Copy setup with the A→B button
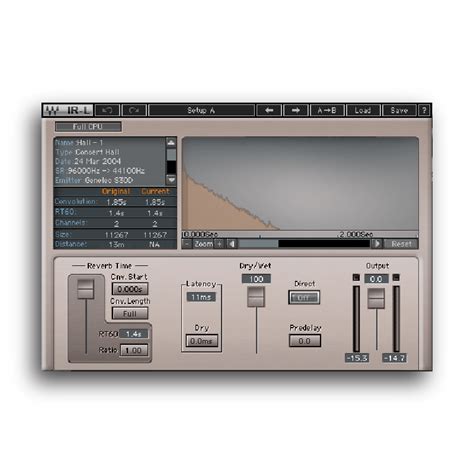Image resolution: width=474 pixels, height=474 pixels. pyautogui.click(x=327, y=110)
